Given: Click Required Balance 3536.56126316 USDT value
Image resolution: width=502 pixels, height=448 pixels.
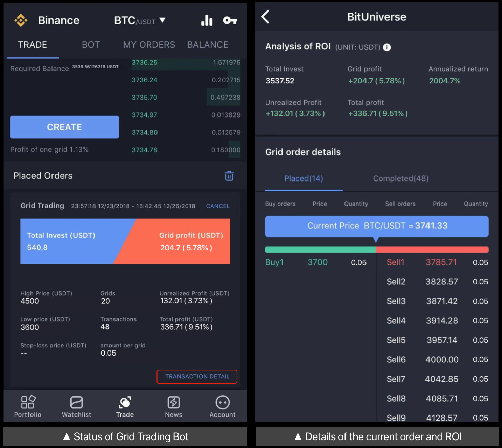Looking at the screenshot, I should [95, 67].
